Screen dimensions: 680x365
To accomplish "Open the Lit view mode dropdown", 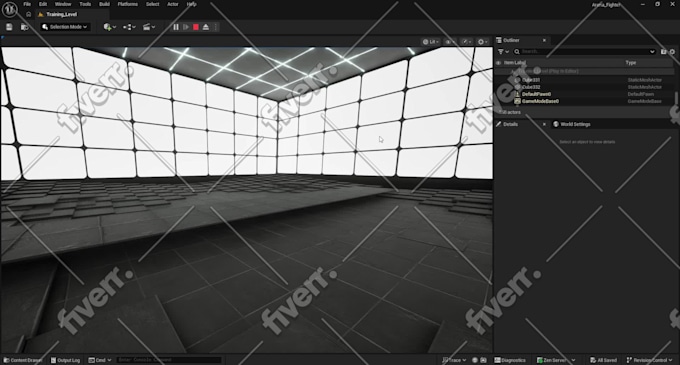I will click(x=431, y=42).
